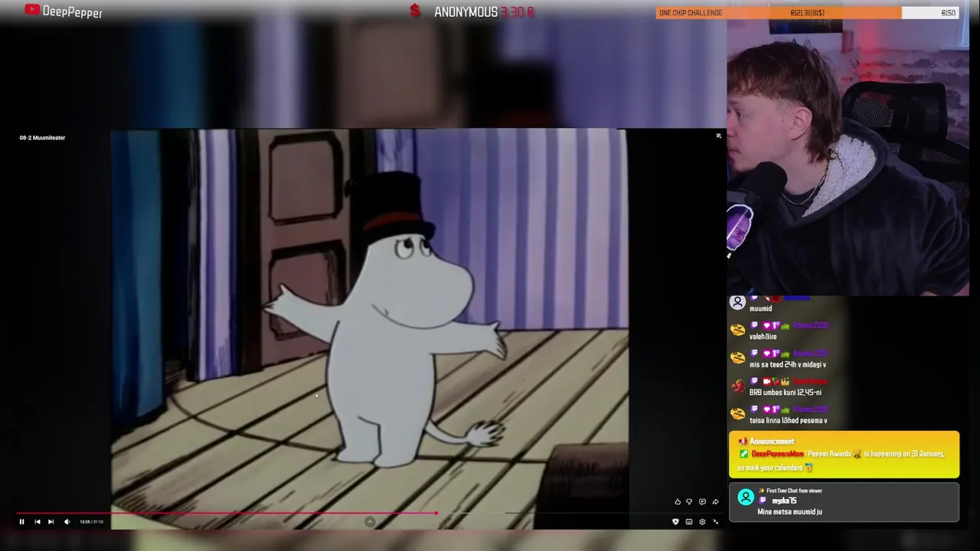980x551 pixels.
Task: Click username above 'mis sa teed 24h' message
Action: tap(810, 354)
